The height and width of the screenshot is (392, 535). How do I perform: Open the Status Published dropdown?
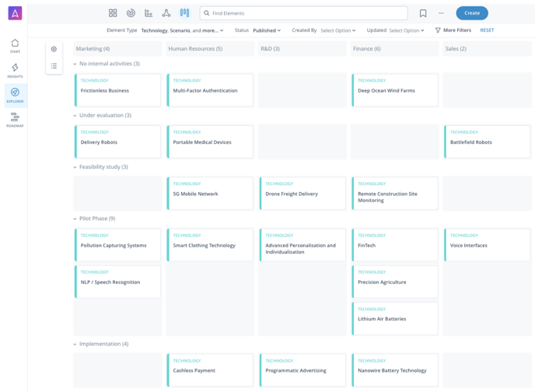tap(267, 30)
